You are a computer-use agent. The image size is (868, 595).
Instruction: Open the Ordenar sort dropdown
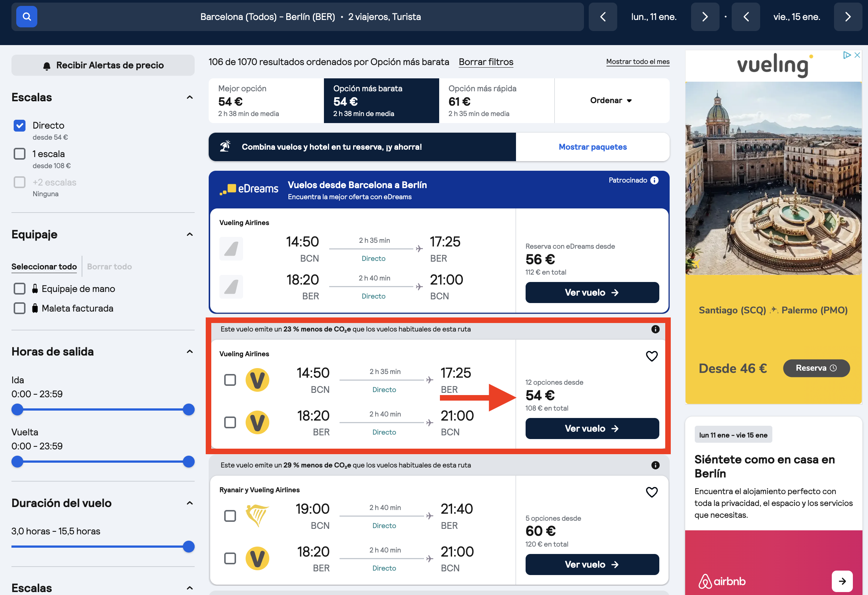(x=612, y=101)
